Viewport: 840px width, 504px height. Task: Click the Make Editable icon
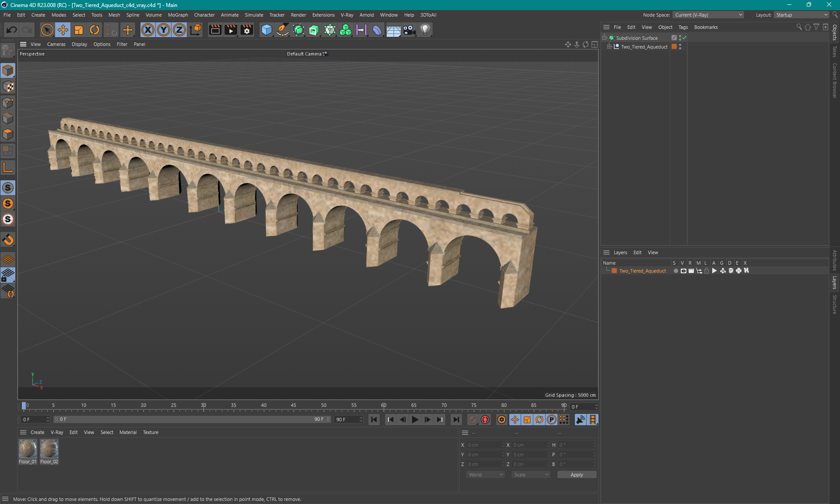pos(8,51)
